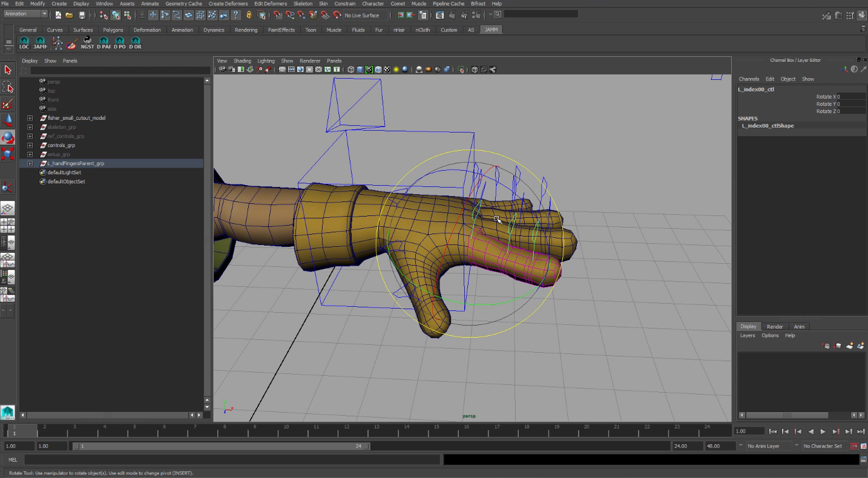Click the Select tool arrow icon
The width and height of the screenshot is (868, 478).
(7, 70)
